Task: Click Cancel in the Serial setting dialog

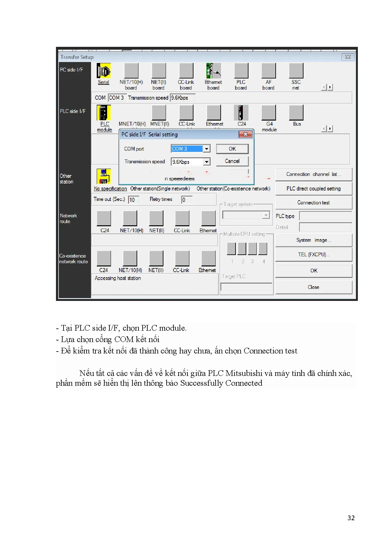Action: click(232, 161)
